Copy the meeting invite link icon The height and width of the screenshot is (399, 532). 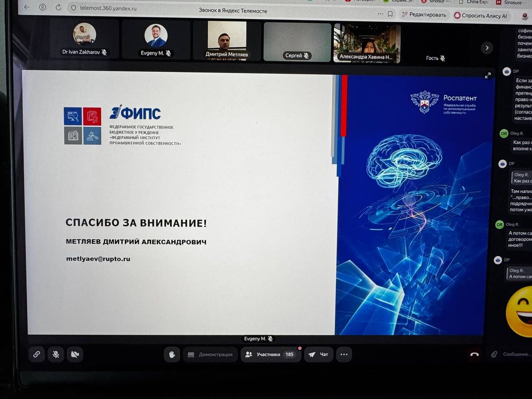click(x=37, y=354)
